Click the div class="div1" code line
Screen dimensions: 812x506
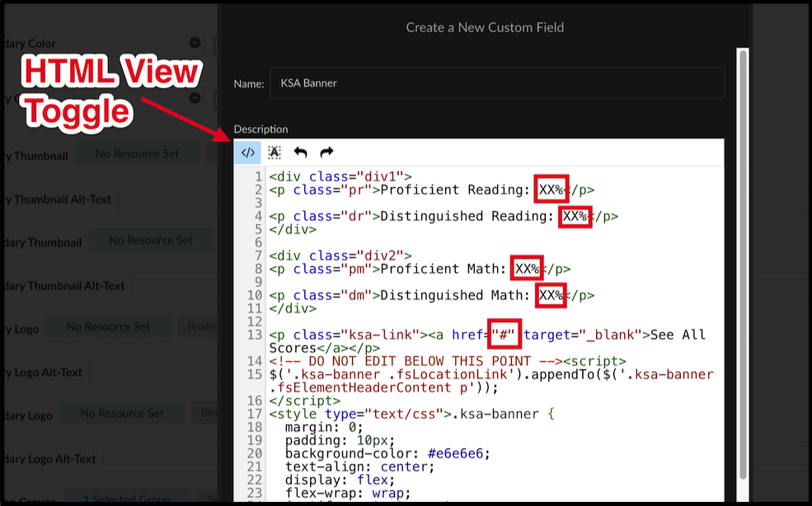point(340,177)
